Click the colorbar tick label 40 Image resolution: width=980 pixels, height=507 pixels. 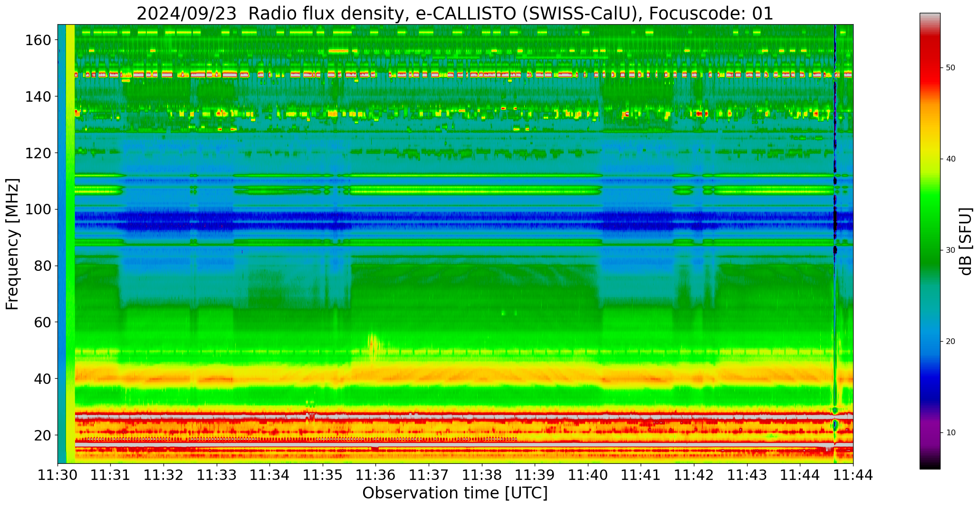(951, 159)
